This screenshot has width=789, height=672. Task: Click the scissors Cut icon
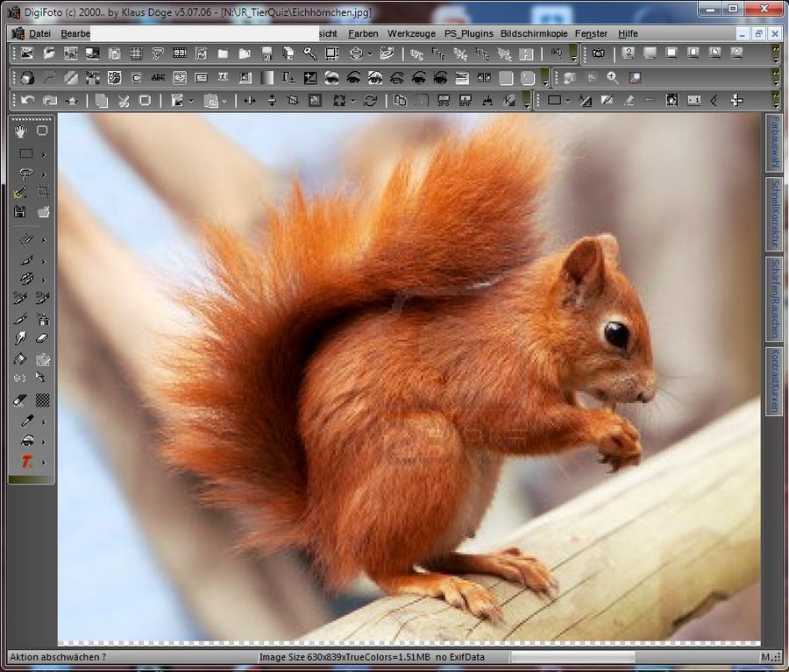click(x=124, y=101)
